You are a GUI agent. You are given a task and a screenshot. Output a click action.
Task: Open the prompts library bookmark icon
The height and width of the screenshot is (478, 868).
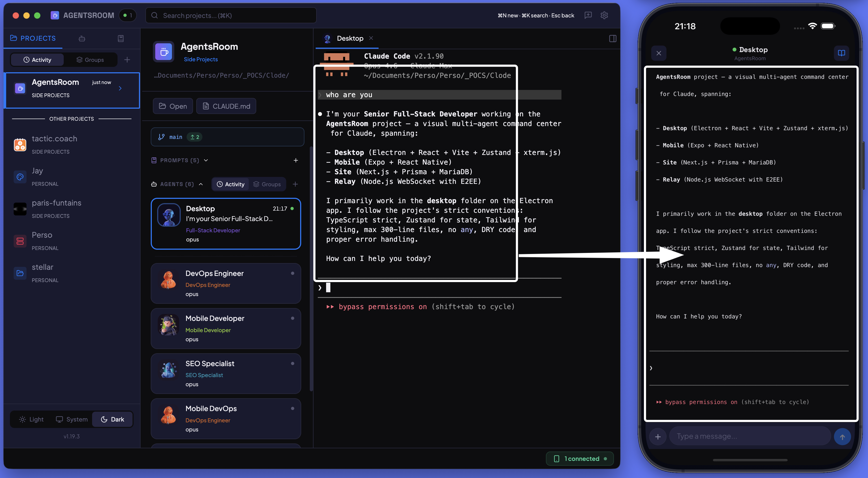tap(121, 38)
